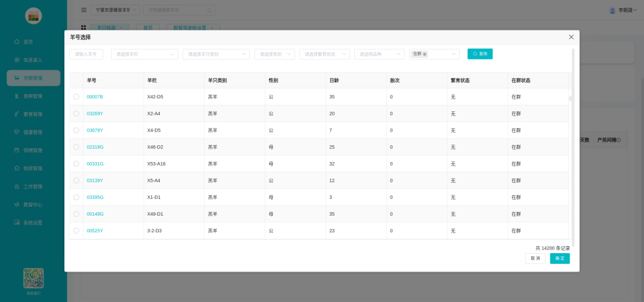Switch to the 首页 tab
The height and width of the screenshot is (302, 644).
tap(147, 28)
